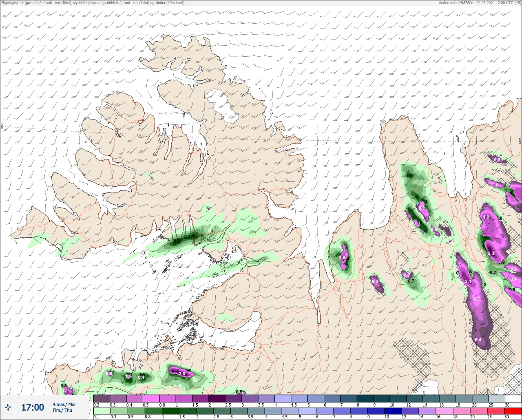Click the weekday text 'Fim./ Thu'

coord(62,410)
